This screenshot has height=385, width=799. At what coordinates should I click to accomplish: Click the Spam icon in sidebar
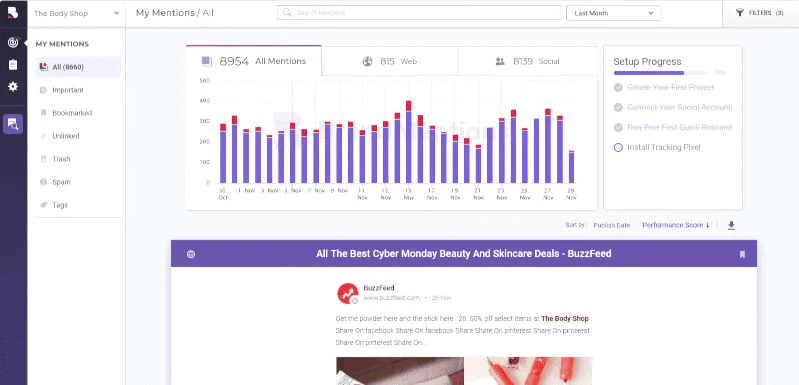coord(43,182)
